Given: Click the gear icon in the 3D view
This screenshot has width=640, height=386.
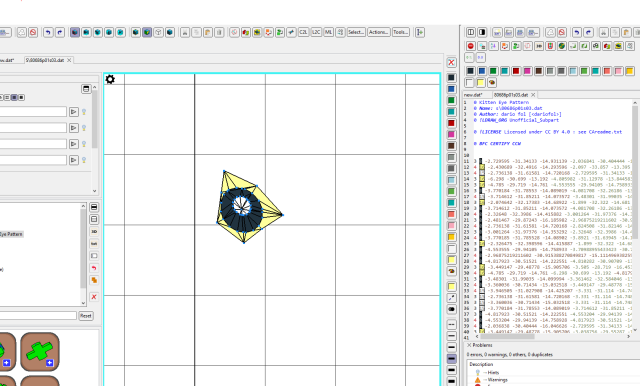Looking at the screenshot, I should [x=110, y=79].
